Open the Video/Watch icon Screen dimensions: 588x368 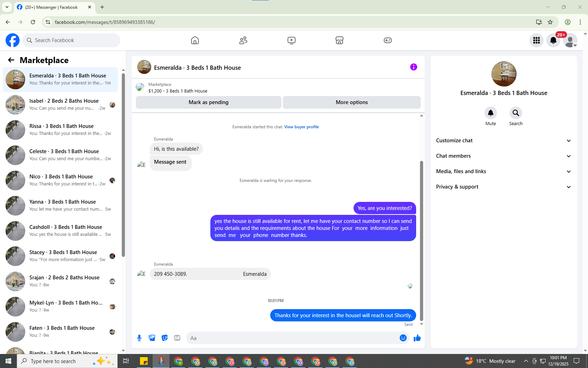[x=292, y=40]
